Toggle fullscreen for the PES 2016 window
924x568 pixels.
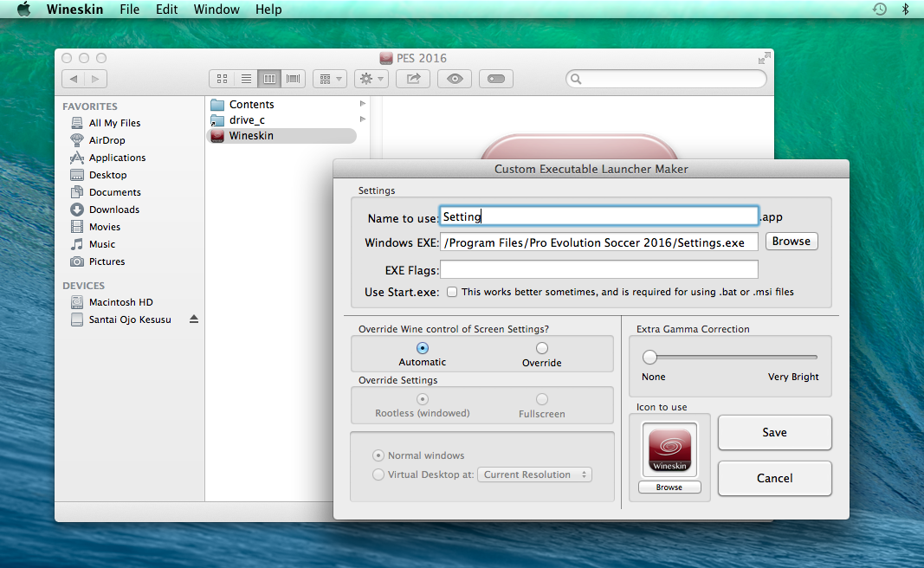pos(764,58)
